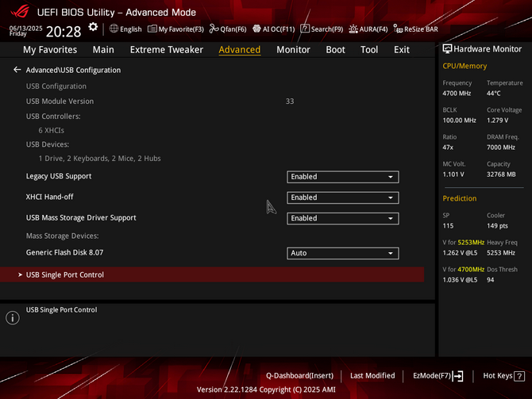Click the USB Single Port Control help text

[61, 310]
